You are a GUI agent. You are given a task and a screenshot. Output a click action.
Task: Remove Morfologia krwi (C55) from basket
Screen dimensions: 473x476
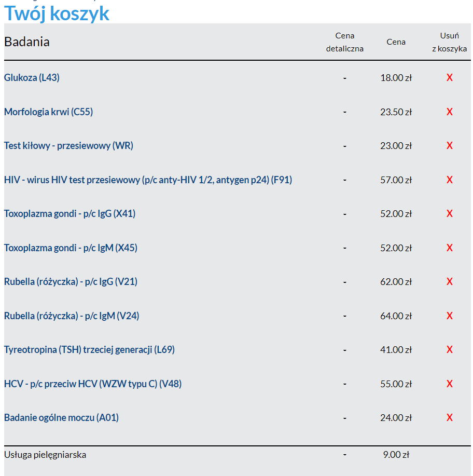coord(450,112)
